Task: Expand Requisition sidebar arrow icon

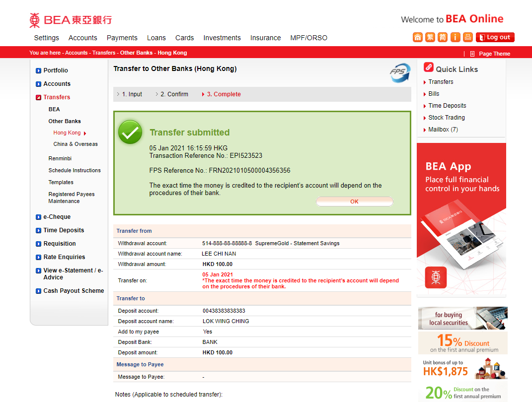Action: [x=38, y=244]
